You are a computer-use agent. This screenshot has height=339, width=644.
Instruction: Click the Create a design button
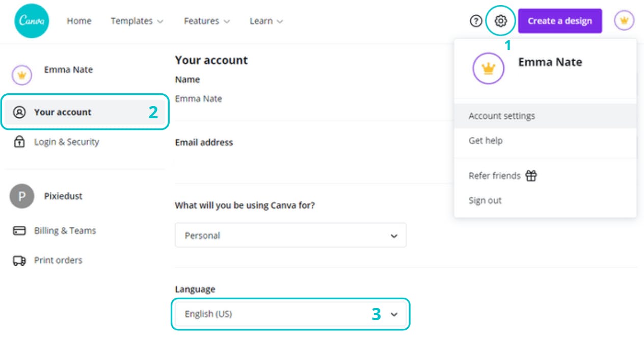point(560,21)
